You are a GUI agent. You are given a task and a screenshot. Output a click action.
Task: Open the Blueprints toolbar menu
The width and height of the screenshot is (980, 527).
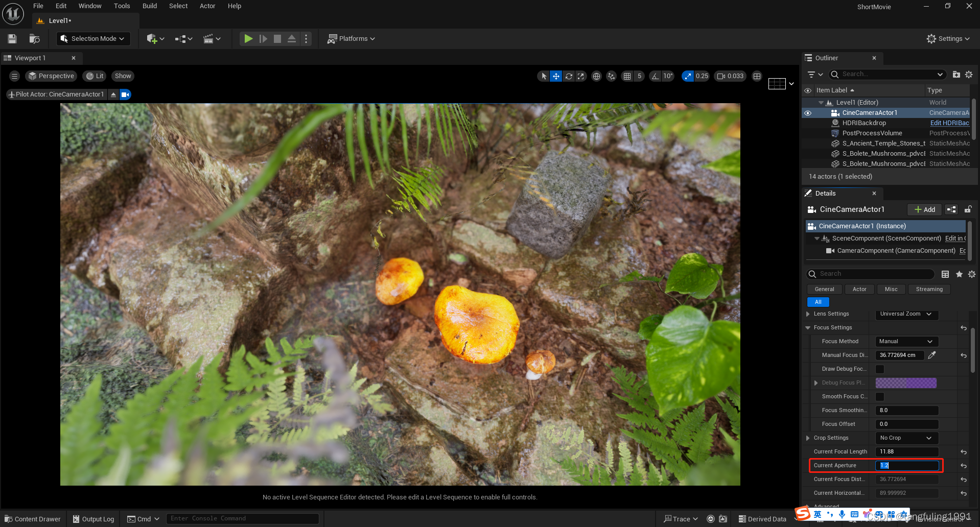coord(183,39)
